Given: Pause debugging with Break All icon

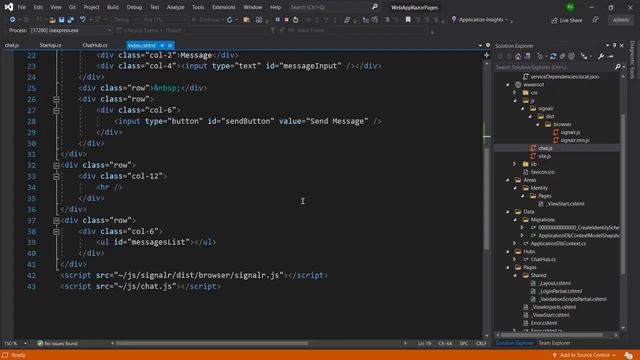Looking at the screenshot, I should coord(278,20).
